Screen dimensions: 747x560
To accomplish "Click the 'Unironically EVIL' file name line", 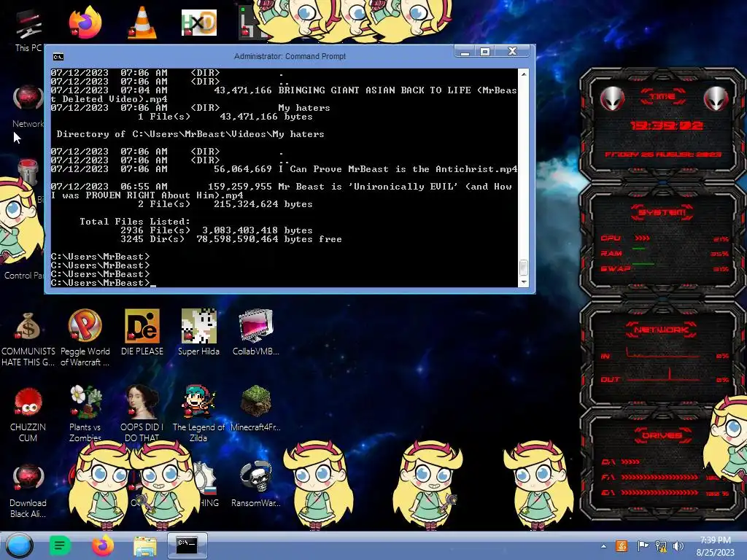I will pos(281,190).
